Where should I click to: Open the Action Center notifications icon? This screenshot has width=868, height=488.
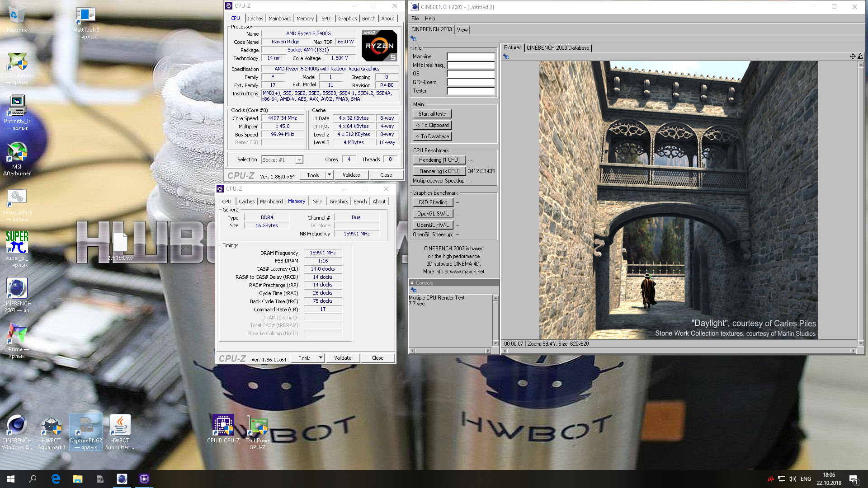[x=854, y=479]
